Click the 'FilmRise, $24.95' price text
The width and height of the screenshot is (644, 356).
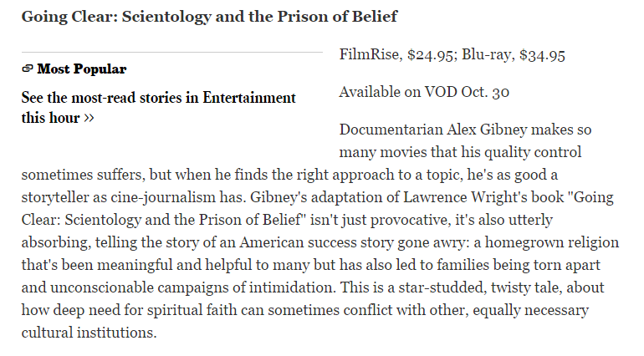(396, 54)
